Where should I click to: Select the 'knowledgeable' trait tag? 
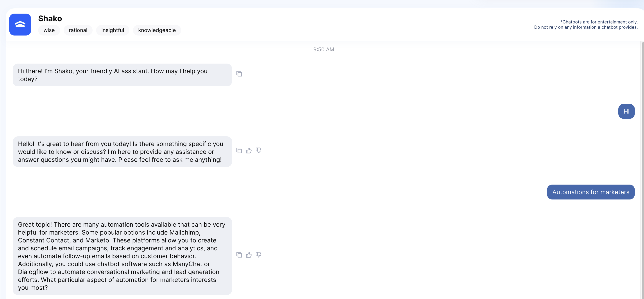pos(157,30)
